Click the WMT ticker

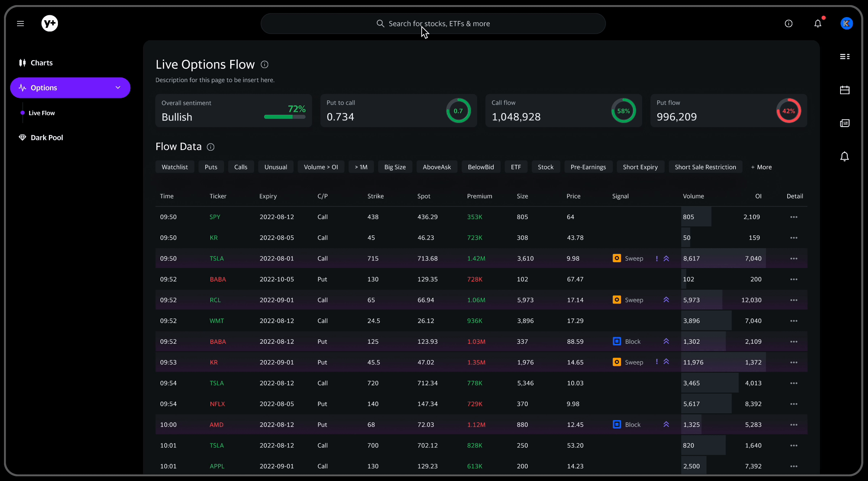[x=217, y=321]
